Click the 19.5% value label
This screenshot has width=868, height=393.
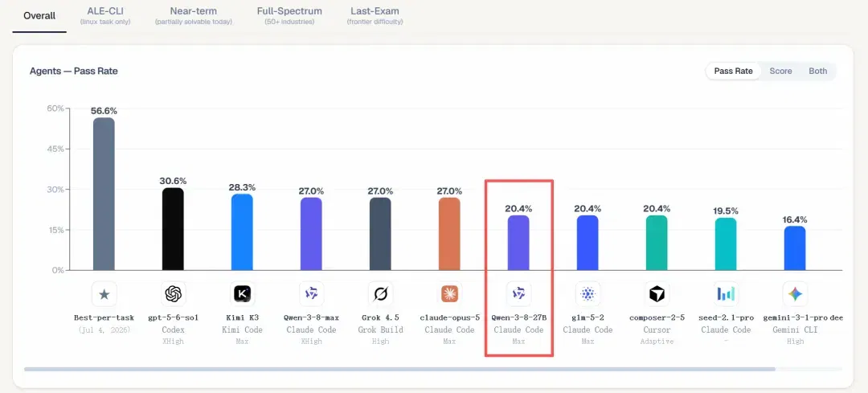726,211
